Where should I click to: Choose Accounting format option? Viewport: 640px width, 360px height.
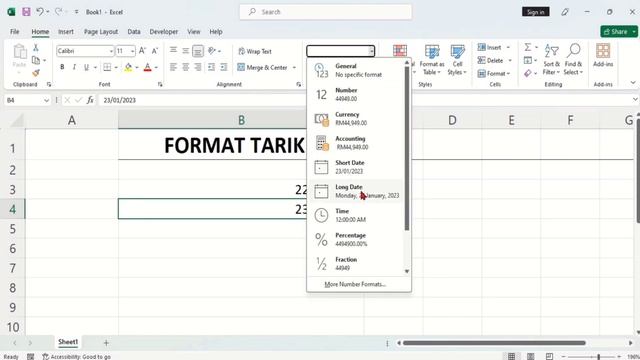[356, 143]
